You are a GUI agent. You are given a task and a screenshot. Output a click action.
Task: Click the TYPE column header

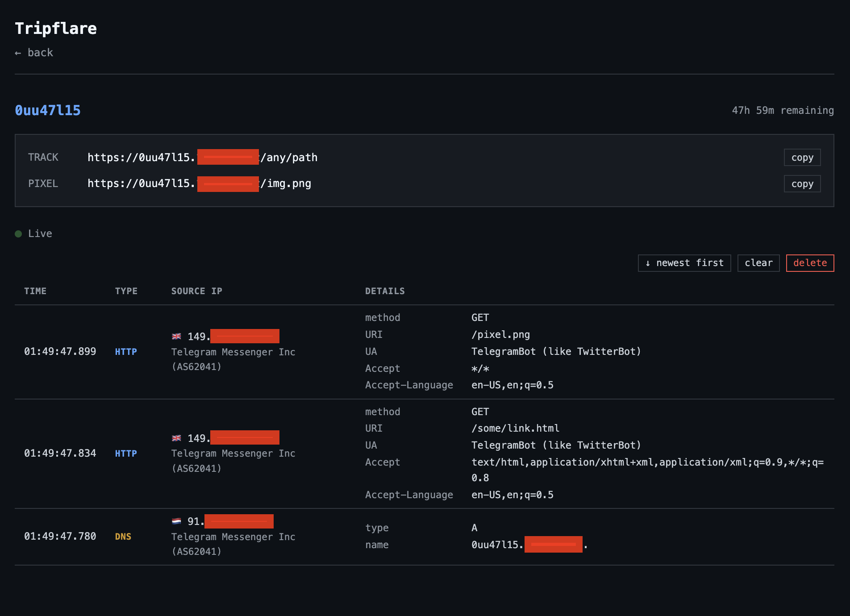click(x=126, y=291)
